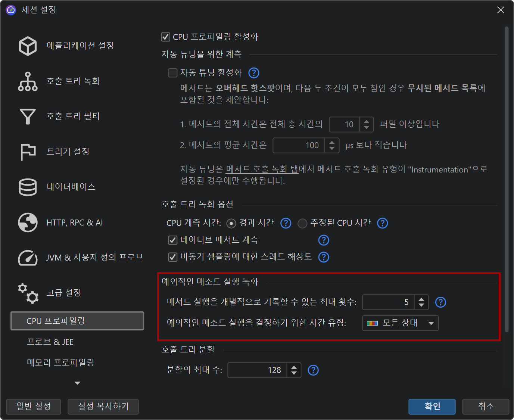This screenshot has width=514, height=420.
Task: Open help for 네이티브 메서드 계측
Action: [324, 240]
